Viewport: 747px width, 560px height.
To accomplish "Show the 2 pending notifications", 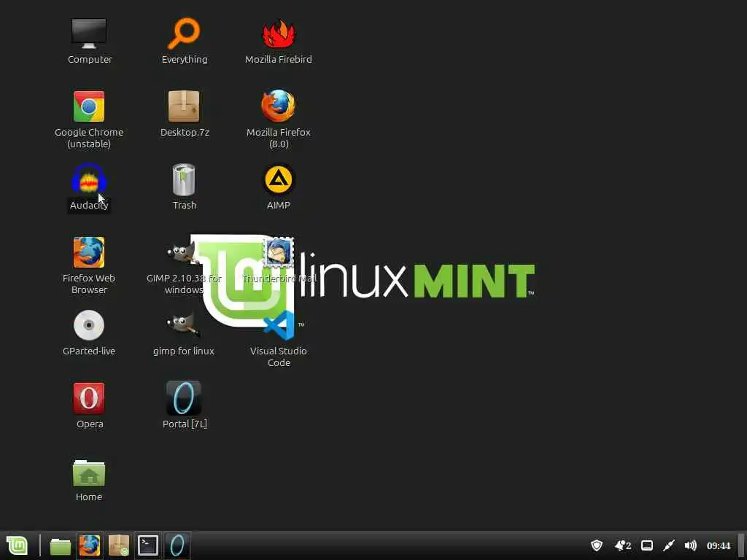I will pos(623,545).
